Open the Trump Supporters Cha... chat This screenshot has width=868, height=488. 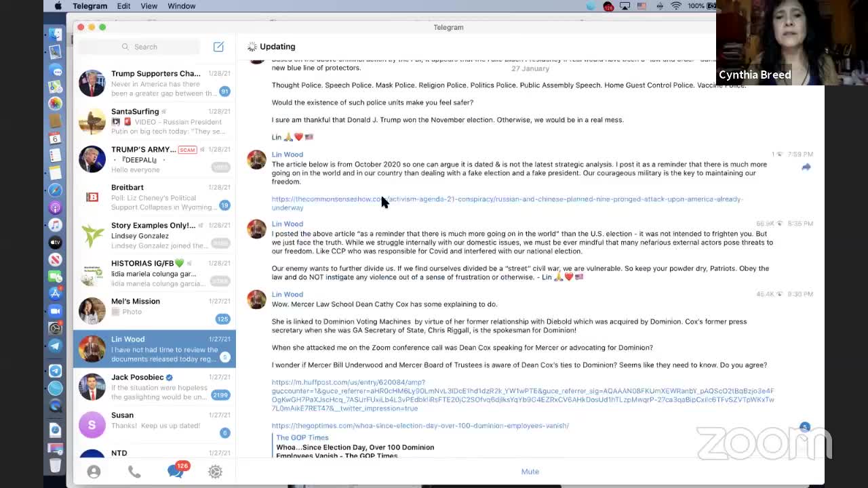coord(155,83)
